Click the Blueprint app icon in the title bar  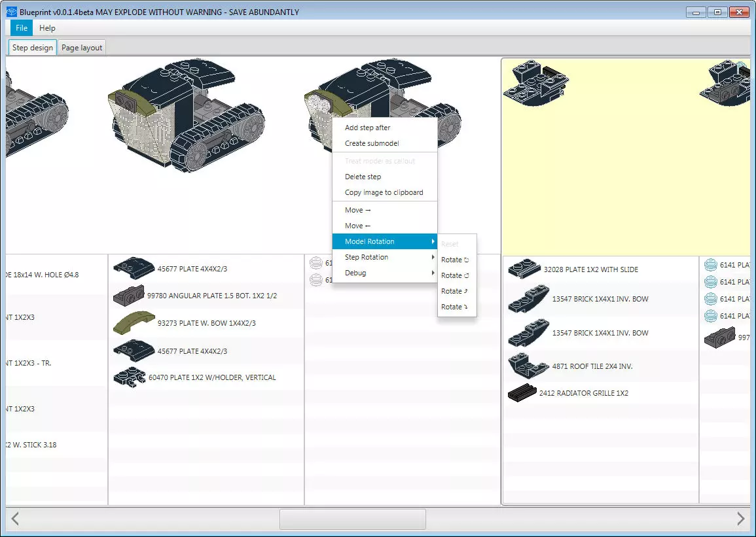click(11, 12)
